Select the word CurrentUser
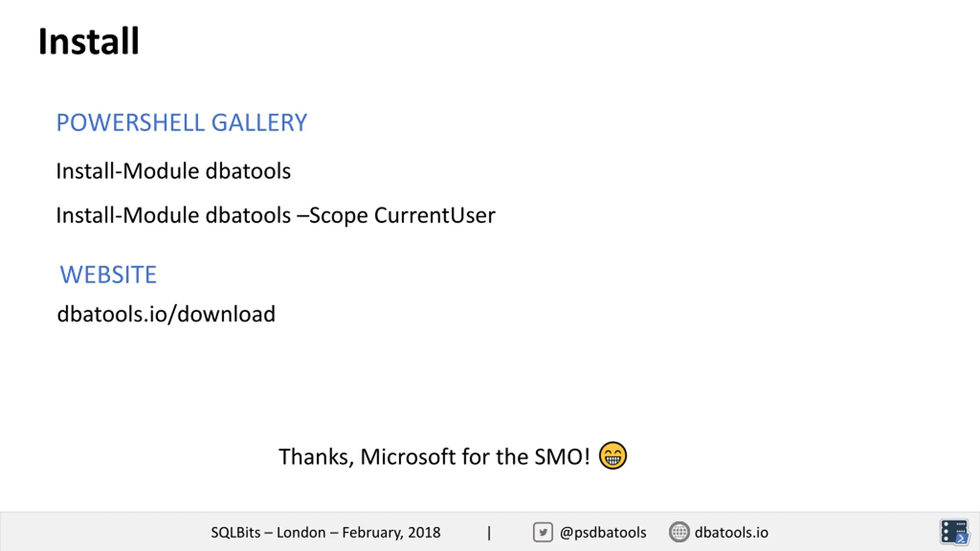The image size is (980, 551). click(435, 215)
